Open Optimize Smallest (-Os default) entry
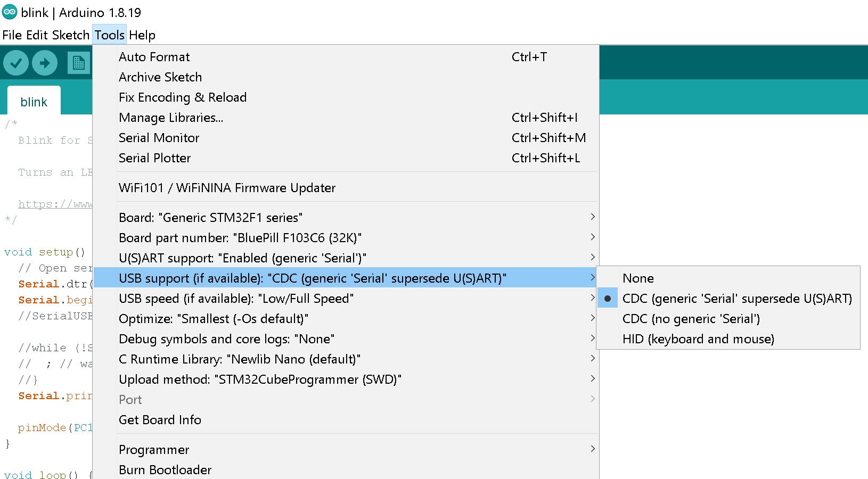The image size is (868, 479). click(x=346, y=319)
